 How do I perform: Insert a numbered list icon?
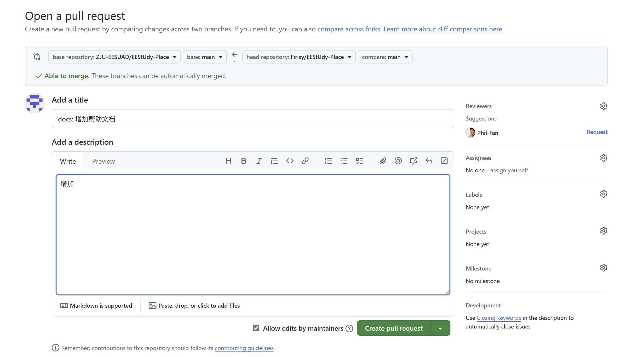[328, 161]
